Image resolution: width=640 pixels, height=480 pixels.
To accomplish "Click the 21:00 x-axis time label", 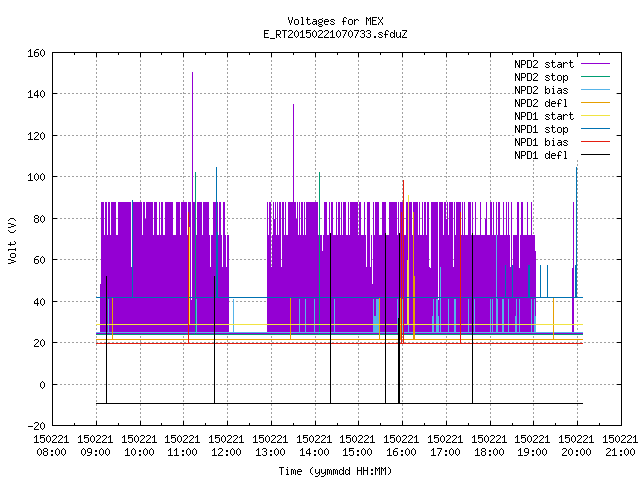I will click(620, 452).
